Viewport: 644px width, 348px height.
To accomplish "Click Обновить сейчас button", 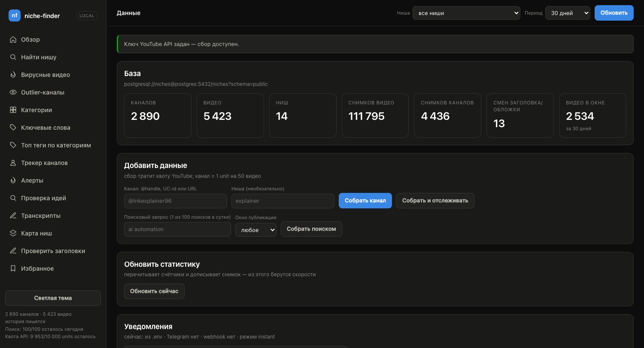I will 154,291.
